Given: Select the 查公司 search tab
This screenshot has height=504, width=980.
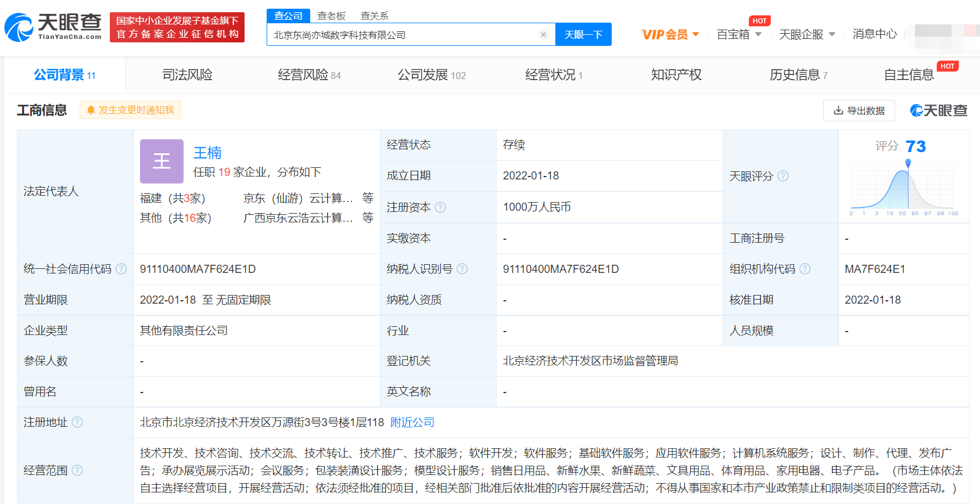Looking at the screenshot, I should point(288,16).
